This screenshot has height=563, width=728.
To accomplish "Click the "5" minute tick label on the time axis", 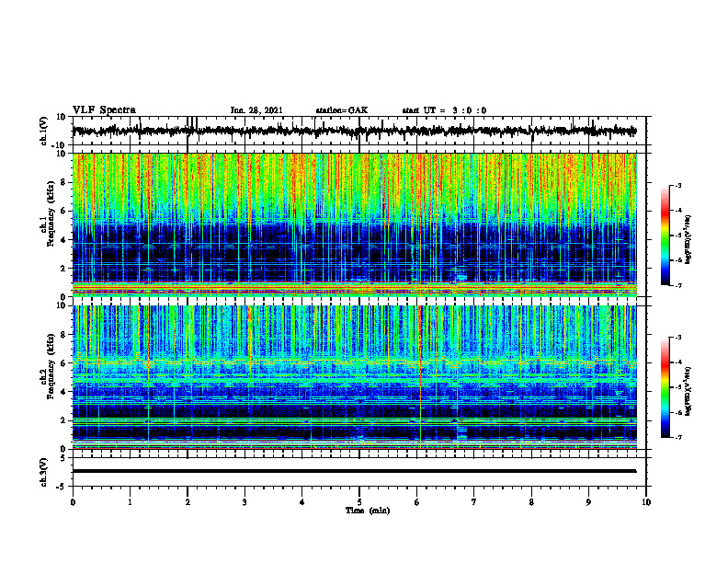I will tap(359, 502).
